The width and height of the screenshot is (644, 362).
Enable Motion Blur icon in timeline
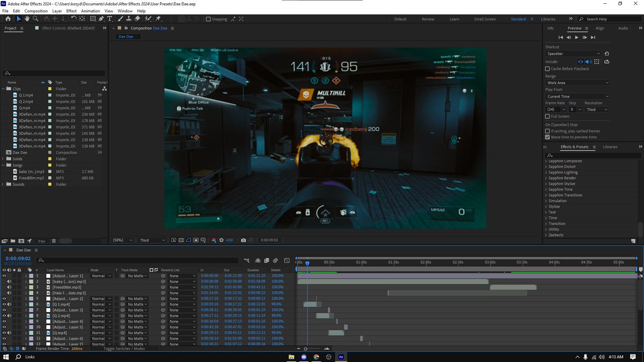[x=275, y=260]
